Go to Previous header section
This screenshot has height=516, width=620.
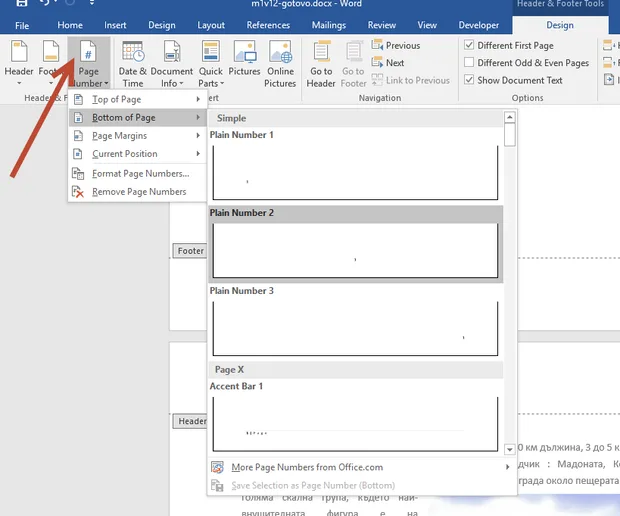pos(396,45)
